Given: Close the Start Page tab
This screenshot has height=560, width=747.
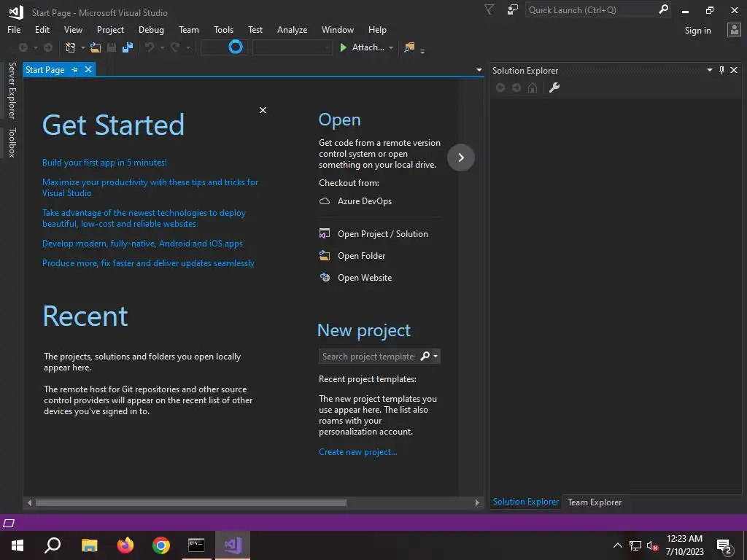Looking at the screenshot, I should [88, 69].
